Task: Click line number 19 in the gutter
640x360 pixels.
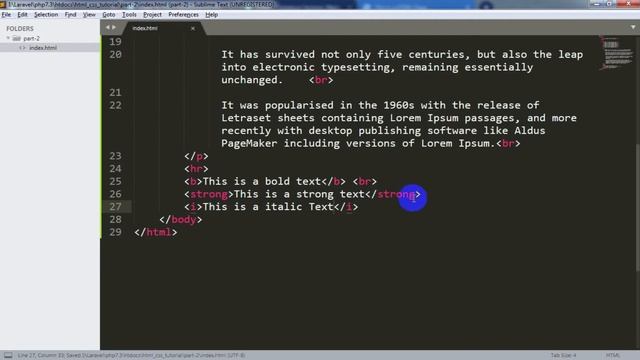Action: click(115, 42)
